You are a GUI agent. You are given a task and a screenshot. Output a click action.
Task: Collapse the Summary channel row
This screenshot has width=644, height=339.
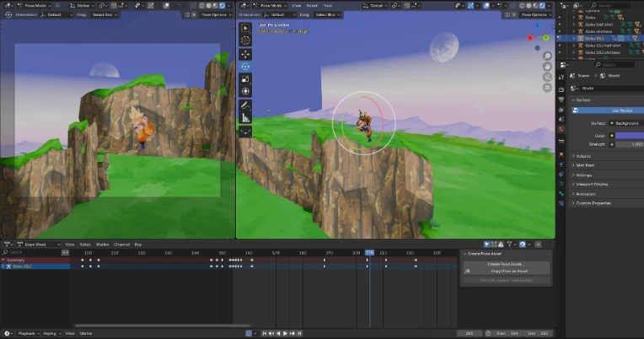click(x=3, y=260)
